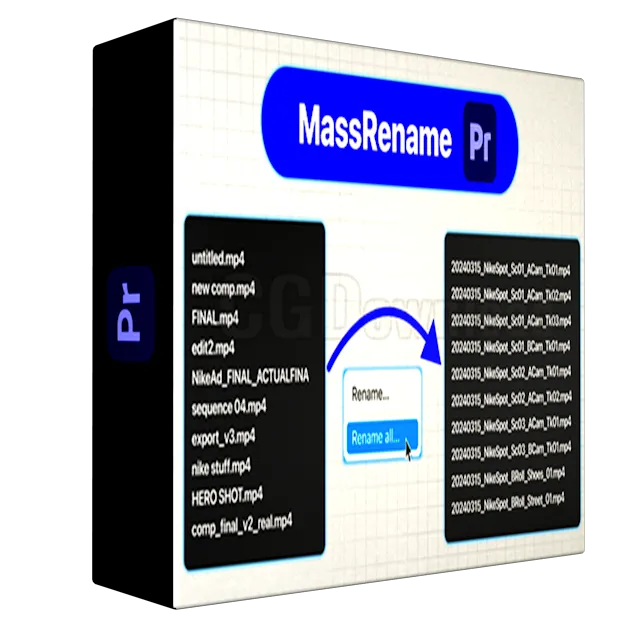This screenshot has width=630, height=630.
Task: Select renamed file 20240315_NikeSpot_Sc01_ACam_Tk03.mp4
Action: [511, 320]
